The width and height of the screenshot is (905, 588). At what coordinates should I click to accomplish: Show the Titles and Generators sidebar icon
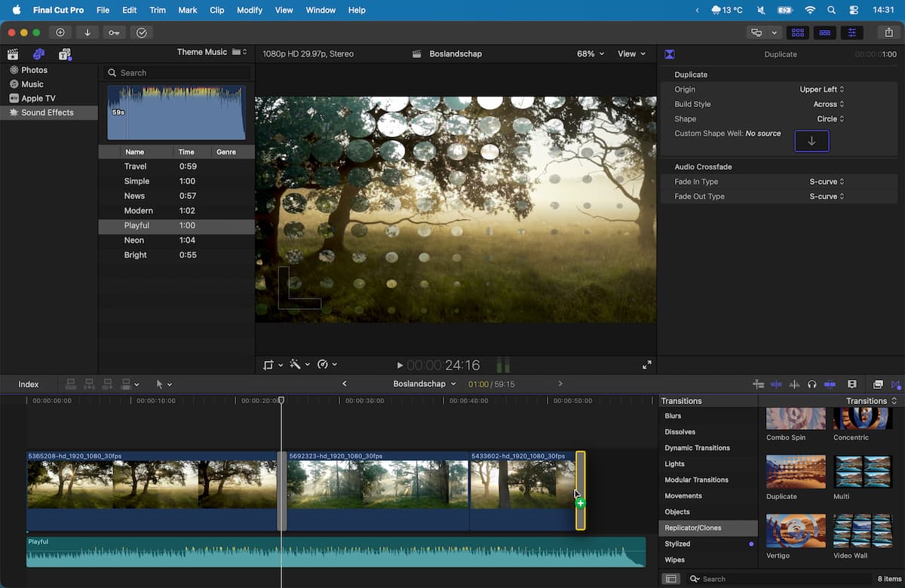tap(65, 54)
